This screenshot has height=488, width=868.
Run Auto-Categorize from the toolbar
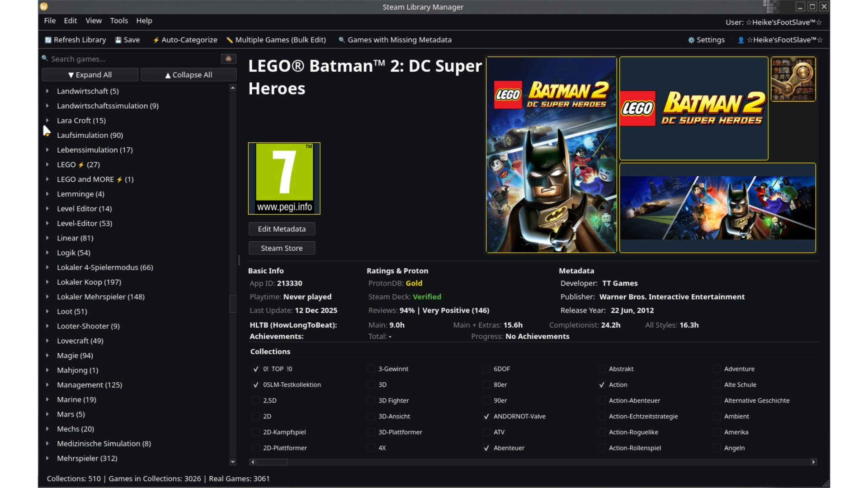click(185, 40)
